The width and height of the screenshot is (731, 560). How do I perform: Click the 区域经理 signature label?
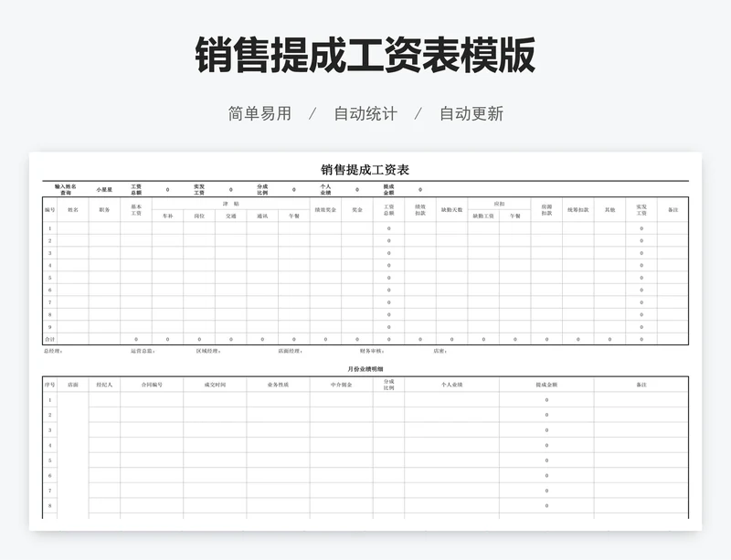point(208,351)
